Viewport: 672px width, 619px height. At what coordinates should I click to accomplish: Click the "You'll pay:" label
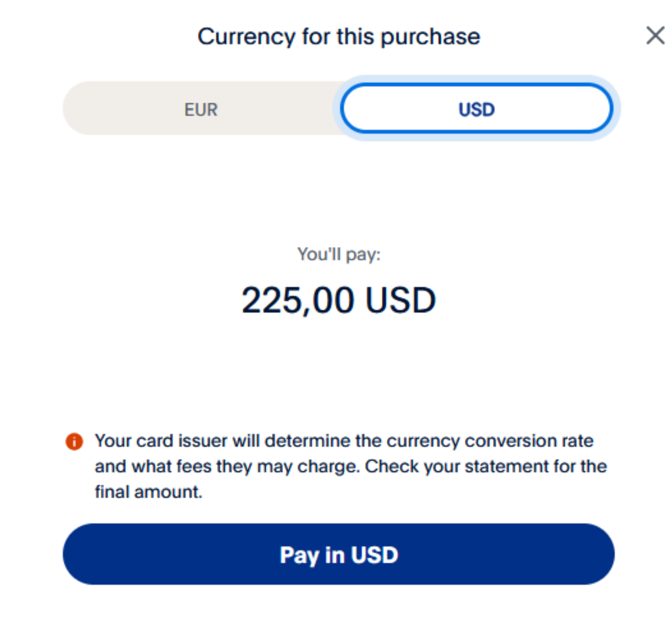(339, 254)
